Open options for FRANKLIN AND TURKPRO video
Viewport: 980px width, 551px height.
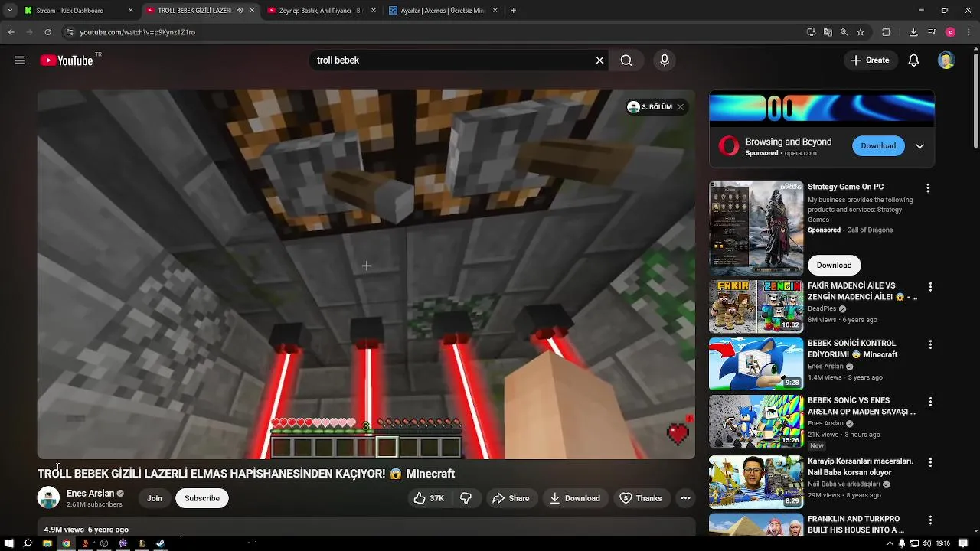[930, 520]
